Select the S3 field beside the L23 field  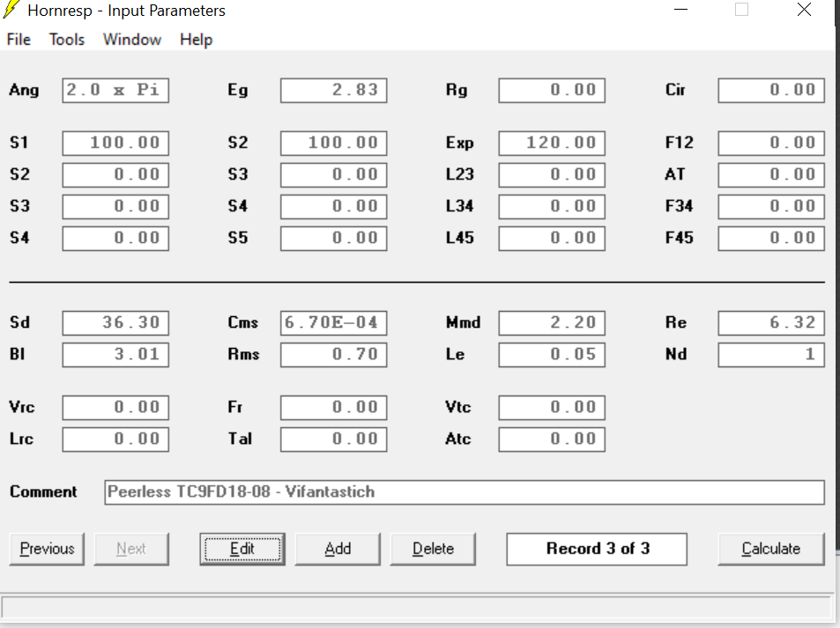334,174
